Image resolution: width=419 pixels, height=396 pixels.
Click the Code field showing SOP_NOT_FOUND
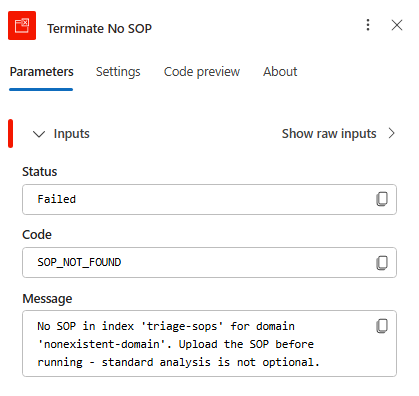click(209, 262)
